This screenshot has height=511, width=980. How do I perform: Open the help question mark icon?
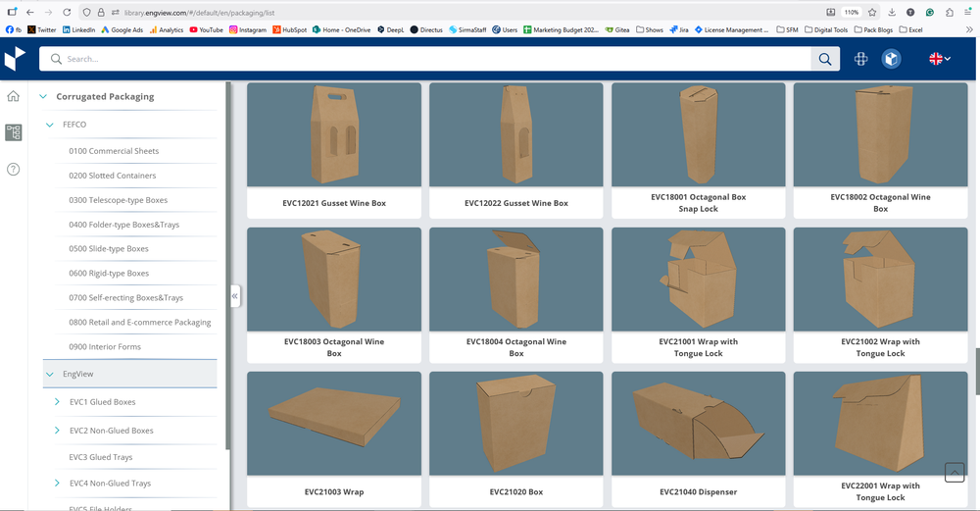coord(13,170)
